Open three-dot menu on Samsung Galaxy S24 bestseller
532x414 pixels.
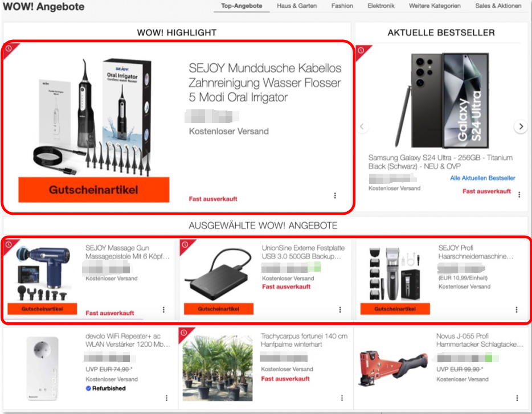(519, 195)
